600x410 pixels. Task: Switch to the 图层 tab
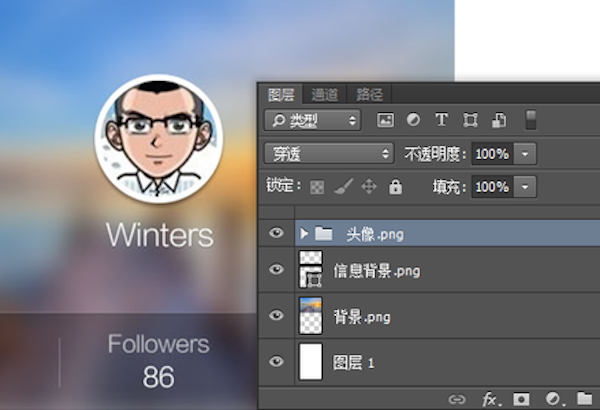[x=281, y=94]
